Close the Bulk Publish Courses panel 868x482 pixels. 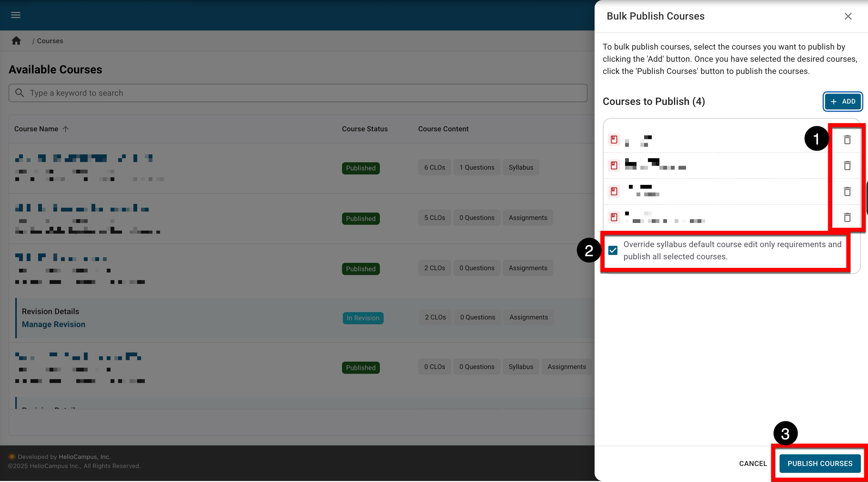point(848,16)
